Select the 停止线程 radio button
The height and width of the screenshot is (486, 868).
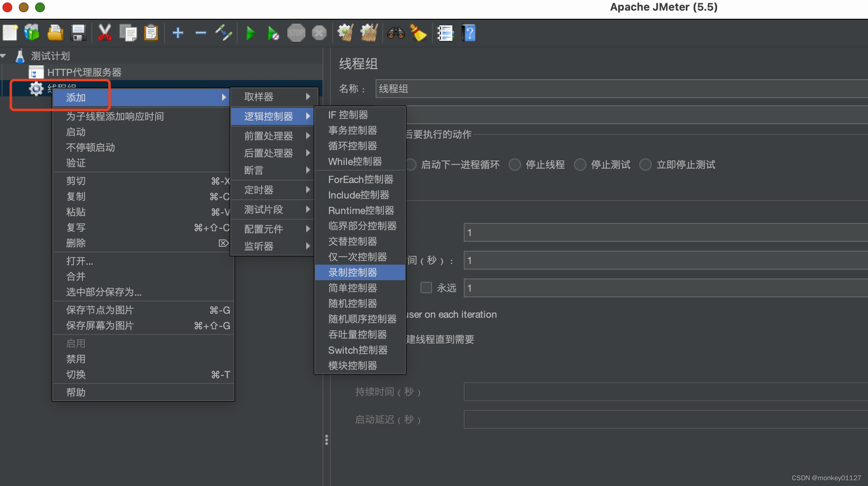[515, 165]
